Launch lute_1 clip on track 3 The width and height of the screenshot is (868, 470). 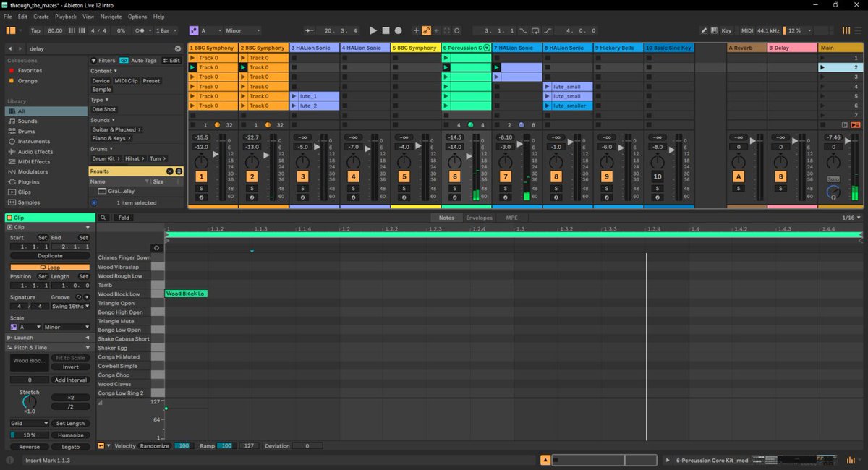pyautogui.click(x=294, y=96)
